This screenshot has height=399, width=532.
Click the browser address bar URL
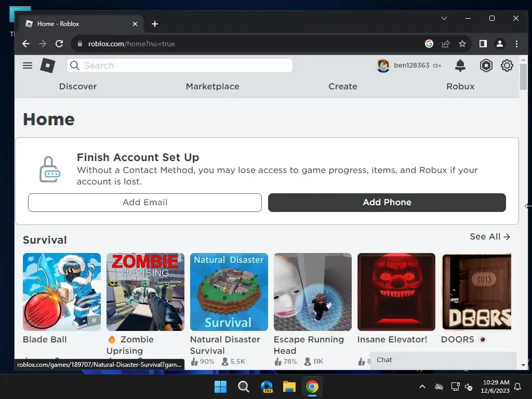coord(131,44)
